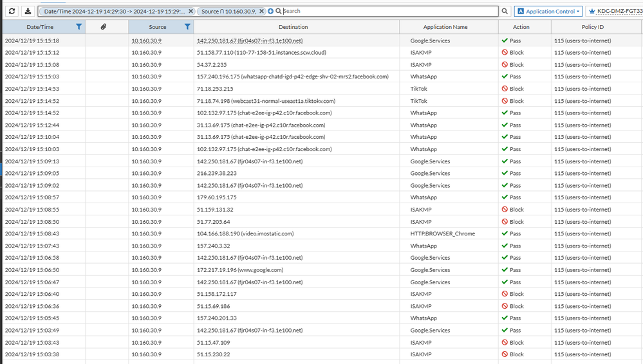
Task: Select the timestamp 2024/12/19 15:06:58
Action: pyautogui.click(x=32, y=258)
